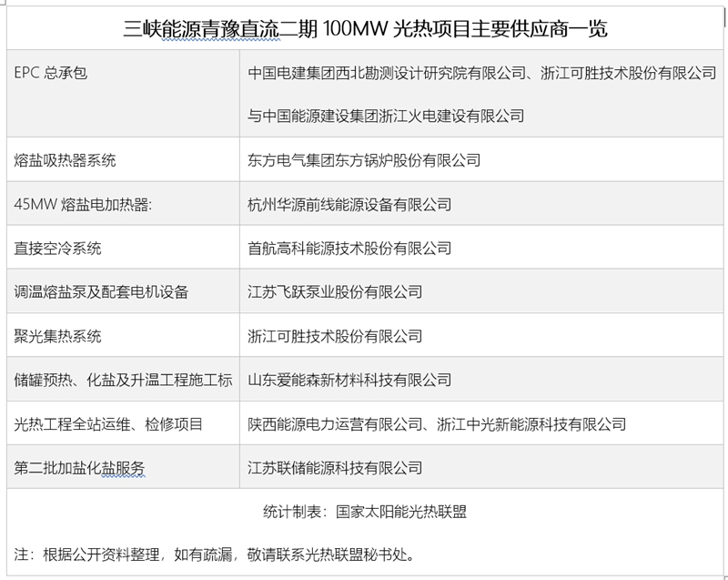Click '山东爱能森新材料科技有限公司' cell
This screenshot has width=728, height=580.
pos(481,379)
